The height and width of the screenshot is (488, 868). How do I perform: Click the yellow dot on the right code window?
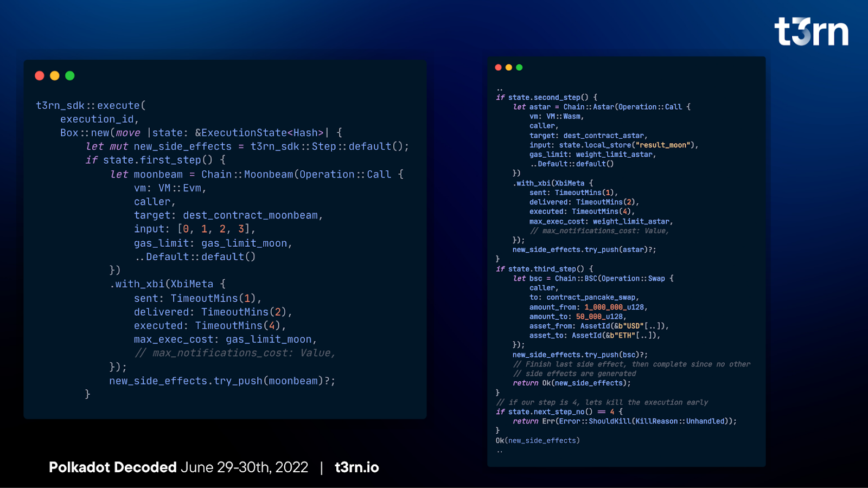pos(509,67)
